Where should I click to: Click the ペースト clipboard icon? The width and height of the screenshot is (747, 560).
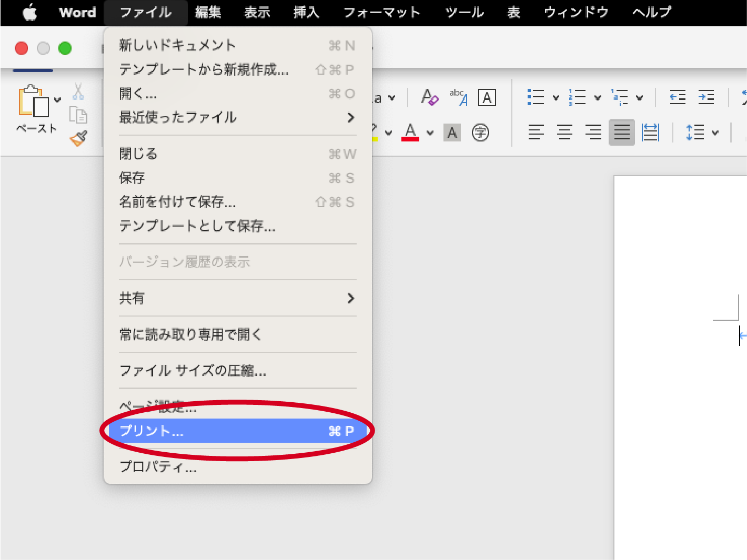[34, 101]
